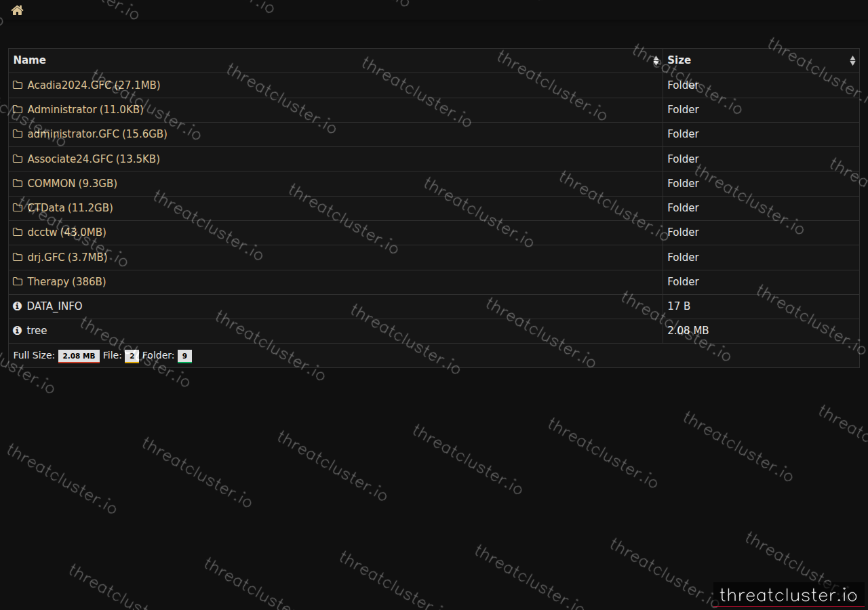868x610 pixels.
Task: Click folder icon beside COMMON
Action: click(18, 184)
